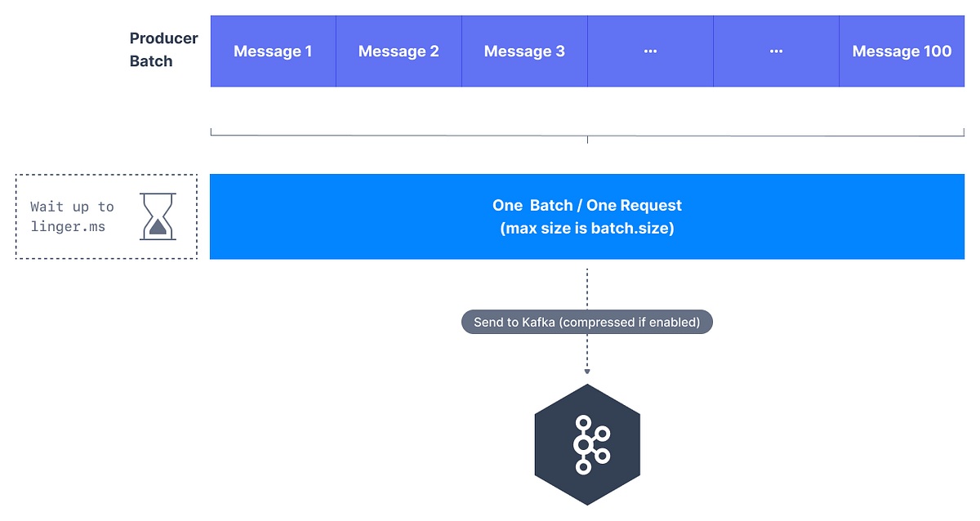Select the 'Wait up to linger.ms' text
Screen dimensions: 980x521
(72, 216)
